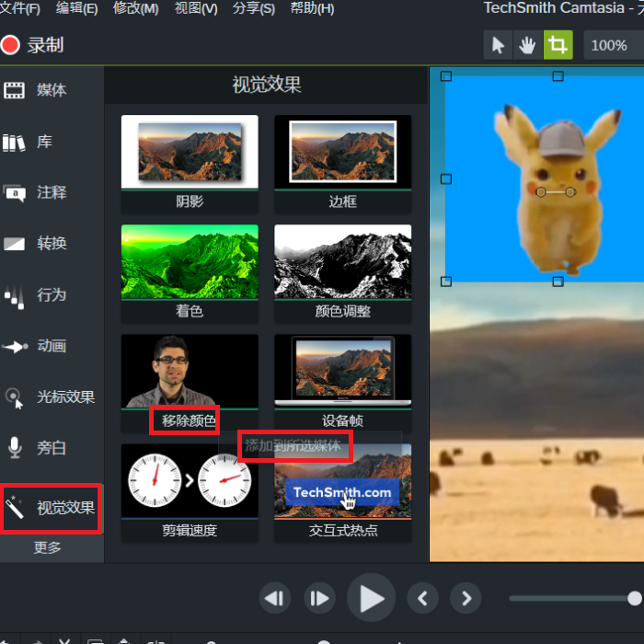Click the top-middle crop handle
This screenshot has width=644, height=644.
pos(558,76)
